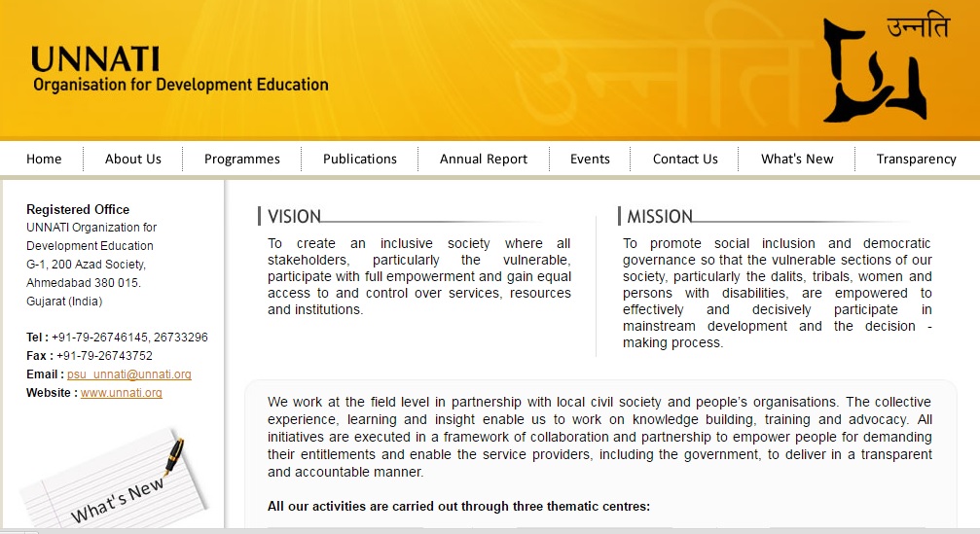
Task: Click 'Organisation for Development Education' subtitle
Action: click(x=181, y=85)
